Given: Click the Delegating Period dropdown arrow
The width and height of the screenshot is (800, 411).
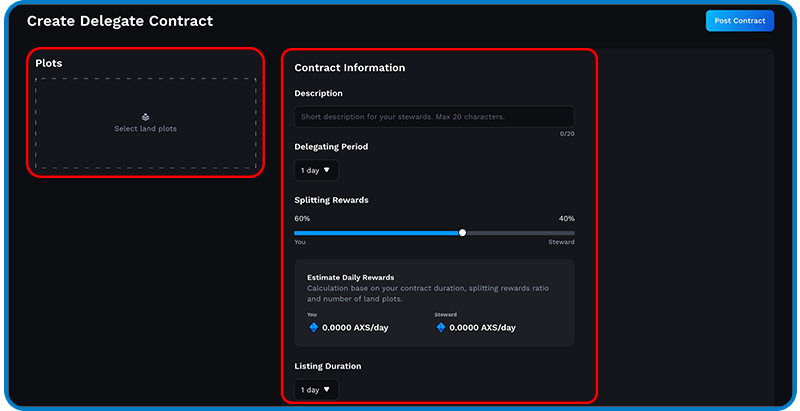Looking at the screenshot, I should 327,170.
